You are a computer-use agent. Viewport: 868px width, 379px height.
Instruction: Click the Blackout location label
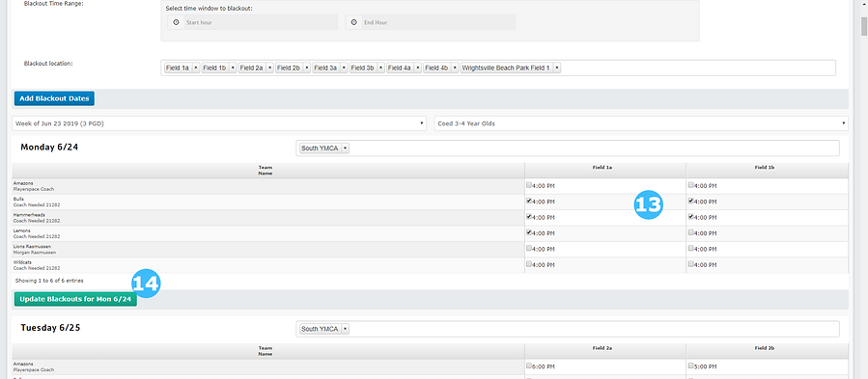pyautogui.click(x=48, y=63)
